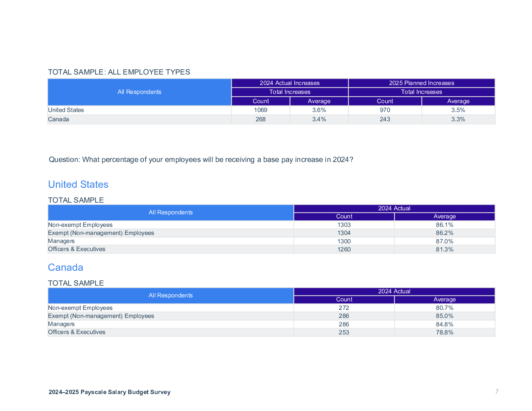Select the Canada 2024 count 268

pyautogui.click(x=261, y=119)
